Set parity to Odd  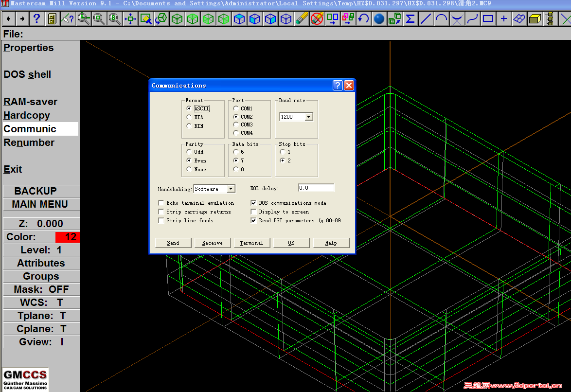pos(189,152)
